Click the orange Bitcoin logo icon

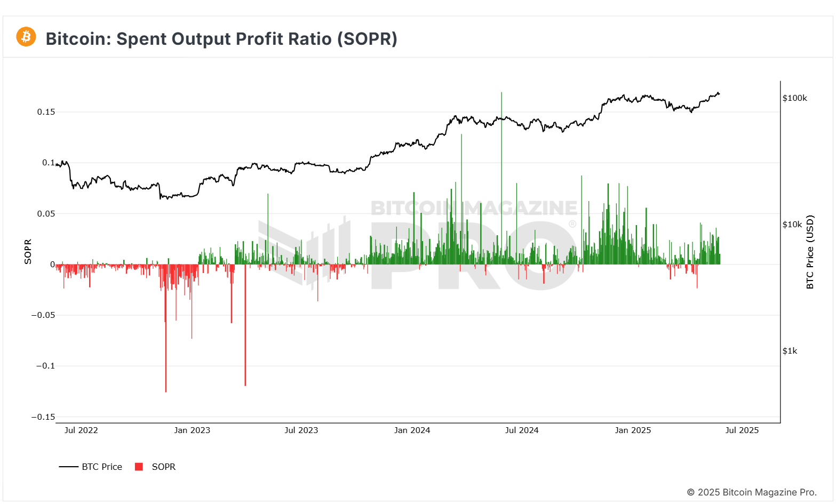click(x=26, y=37)
